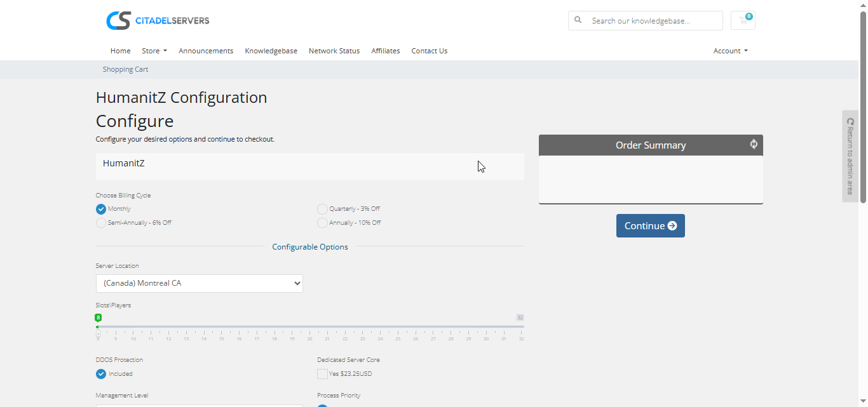The width and height of the screenshot is (868, 407).
Task: Toggle the DDOS Protection Included option
Action: pos(101,374)
